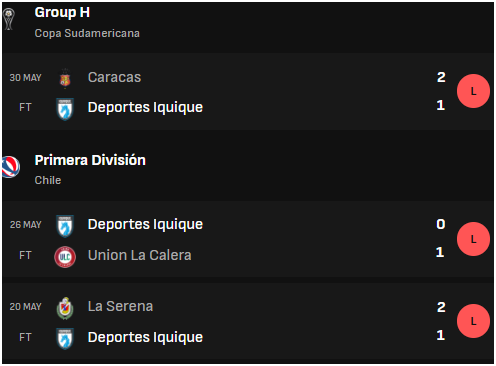
Task: Open the La Serena team name
Action: click(x=120, y=306)
